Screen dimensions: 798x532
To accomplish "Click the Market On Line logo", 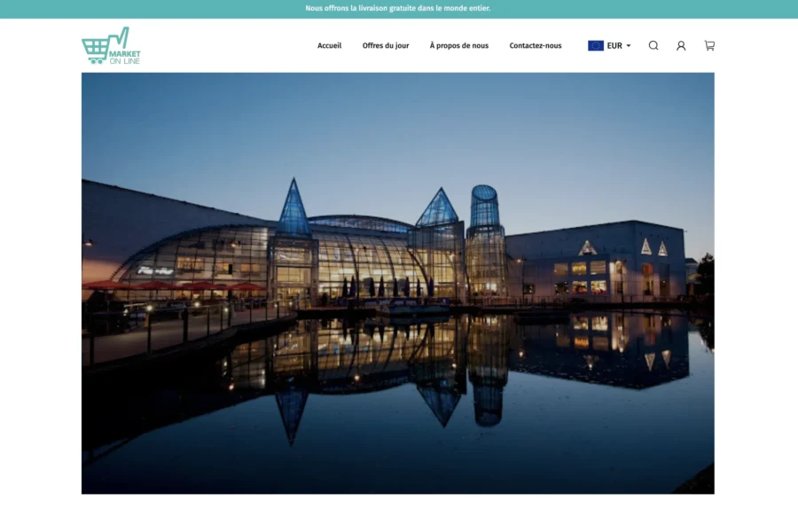I will 111,45.
